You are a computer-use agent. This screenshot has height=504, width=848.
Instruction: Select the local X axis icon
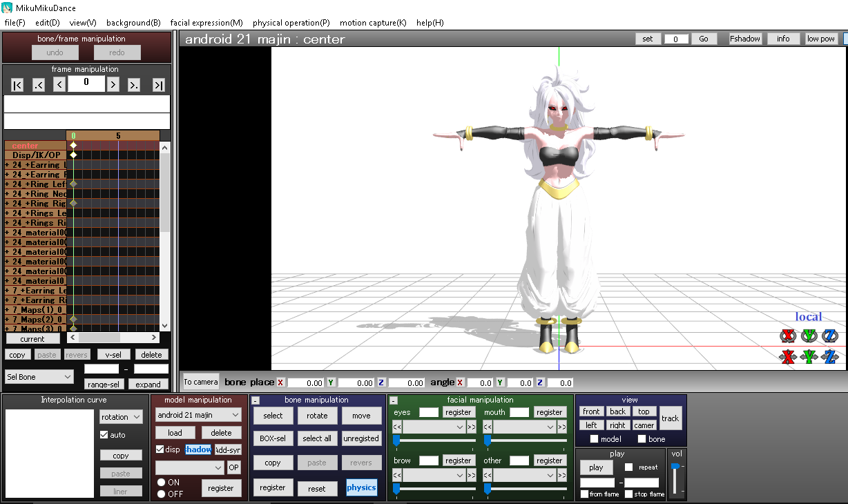[788, 336]
